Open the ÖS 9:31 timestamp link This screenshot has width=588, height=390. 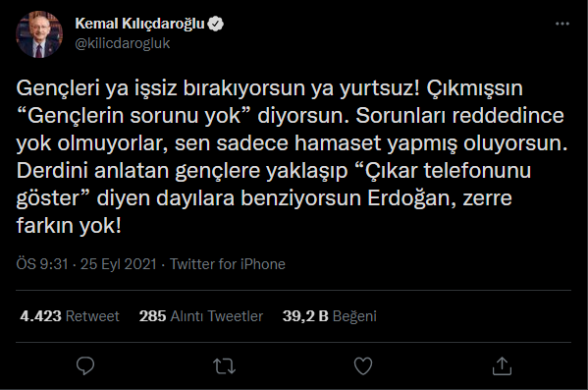[x=42, y=264]
